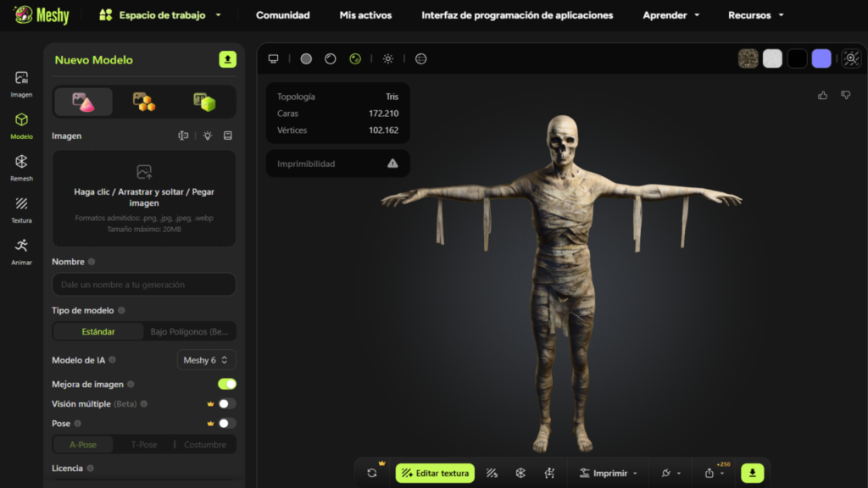Choose Estándar model type
868x488 pixels.
coord(98,331)
